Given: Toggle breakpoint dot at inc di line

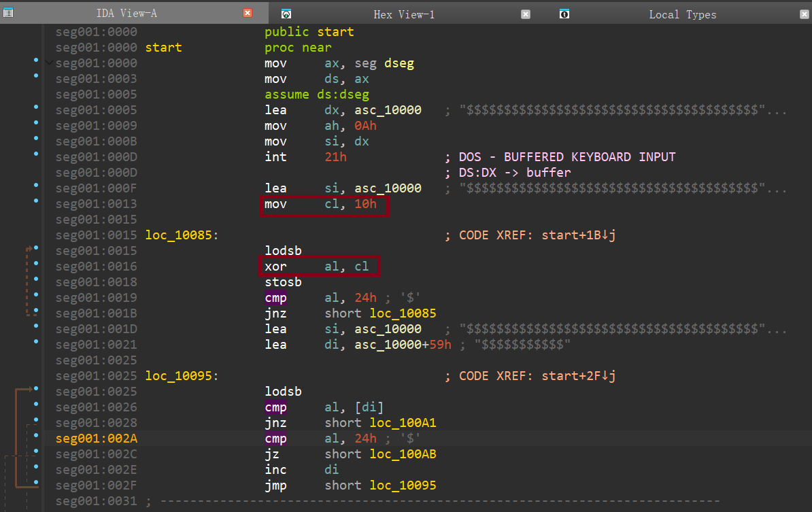Looking at the screenshot, I should (36, 466).
